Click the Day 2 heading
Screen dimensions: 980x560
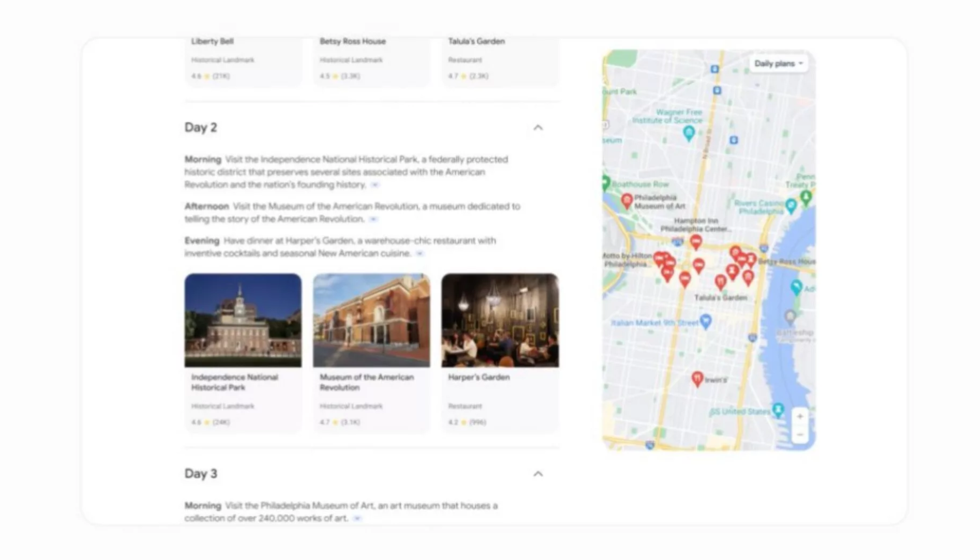pyautogui.click(x=201, y=127)
